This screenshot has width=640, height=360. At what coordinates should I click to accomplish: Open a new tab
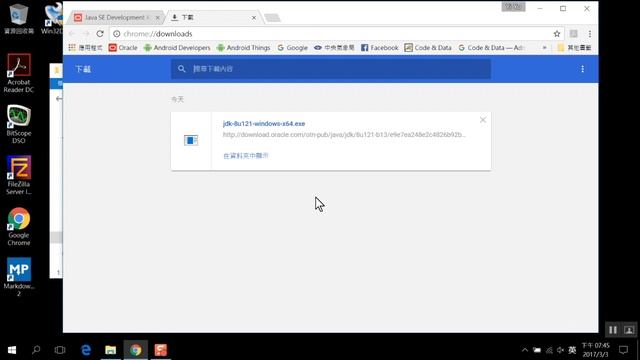[272, 18]
